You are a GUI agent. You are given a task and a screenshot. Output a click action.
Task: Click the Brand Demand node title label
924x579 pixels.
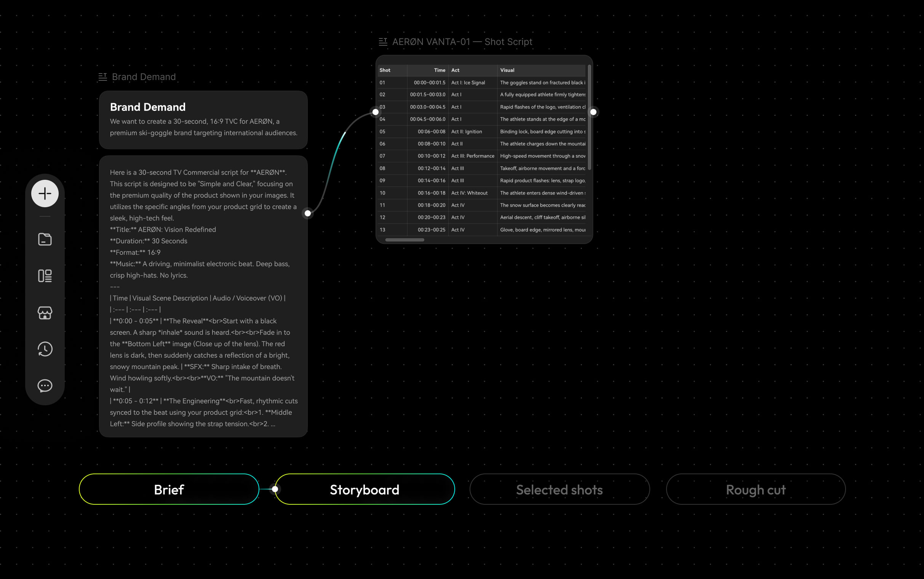pyautogui.click(x=144, y=77)
